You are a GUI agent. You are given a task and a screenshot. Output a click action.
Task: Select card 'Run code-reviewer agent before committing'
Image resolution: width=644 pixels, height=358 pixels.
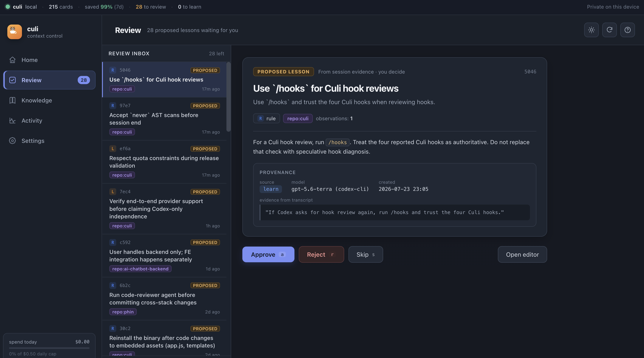(x=164, y=299)
